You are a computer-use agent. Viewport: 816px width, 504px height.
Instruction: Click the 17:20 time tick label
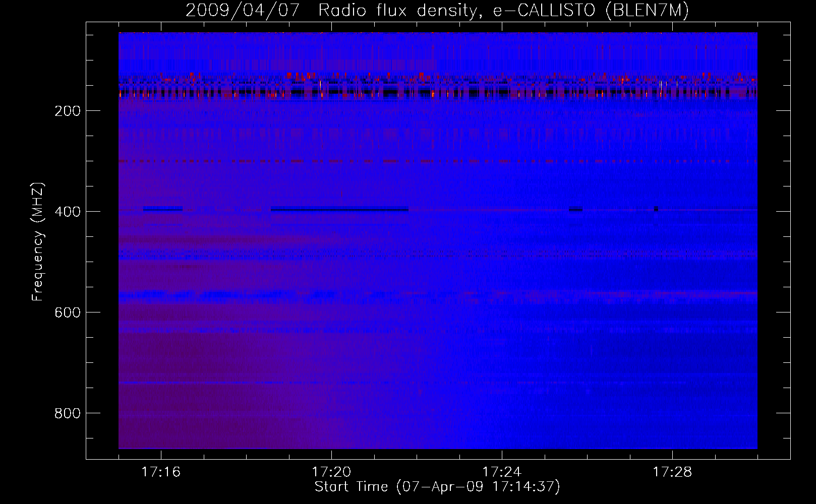[x=331, y=472]
